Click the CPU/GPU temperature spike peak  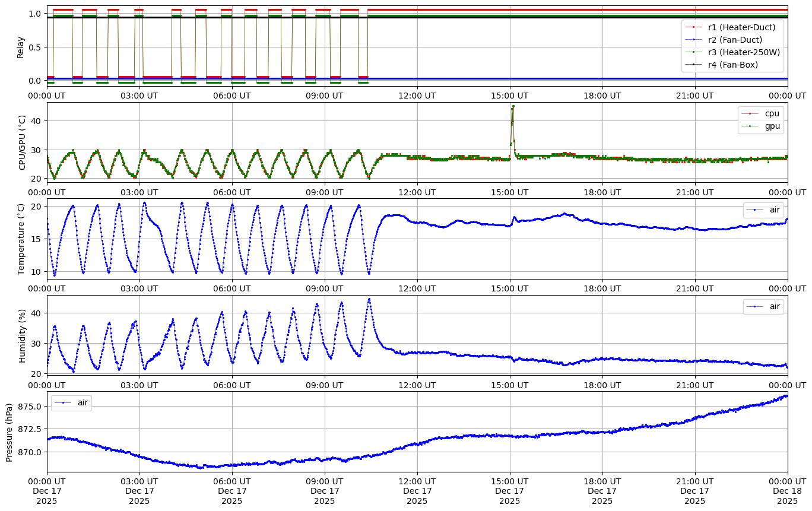[513, 106]
